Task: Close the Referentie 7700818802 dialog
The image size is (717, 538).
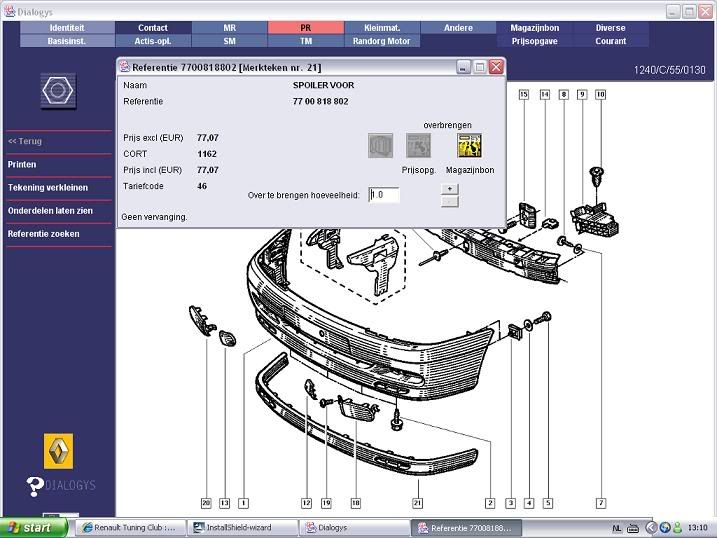Action: tap(496, 67)
